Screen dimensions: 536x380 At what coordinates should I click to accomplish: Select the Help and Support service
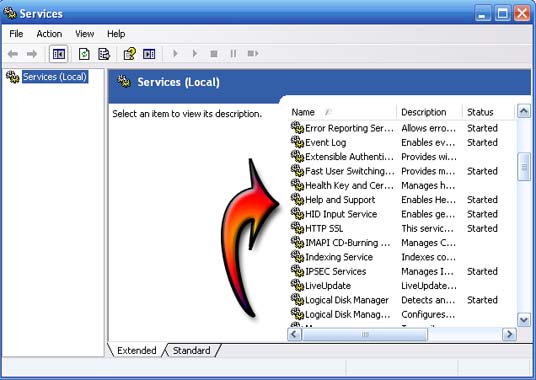tap(402, 200)
